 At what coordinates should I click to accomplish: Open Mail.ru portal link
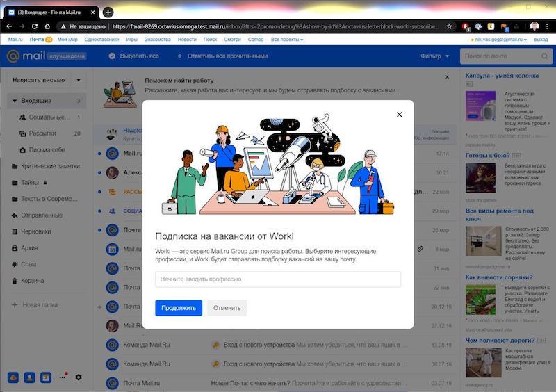click(15, 40)
